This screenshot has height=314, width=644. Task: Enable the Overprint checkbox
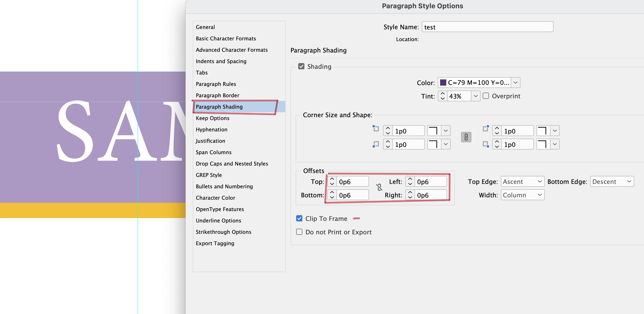(486, 96)
